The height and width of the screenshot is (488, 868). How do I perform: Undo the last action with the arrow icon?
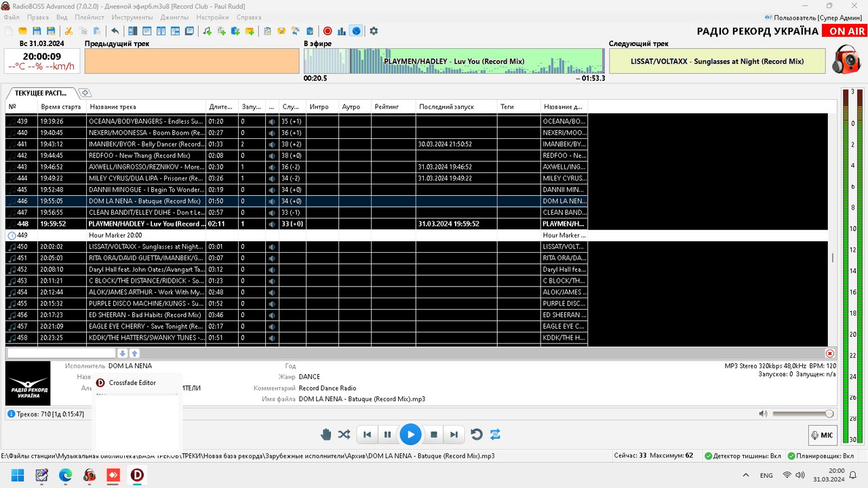click(115, 31)
